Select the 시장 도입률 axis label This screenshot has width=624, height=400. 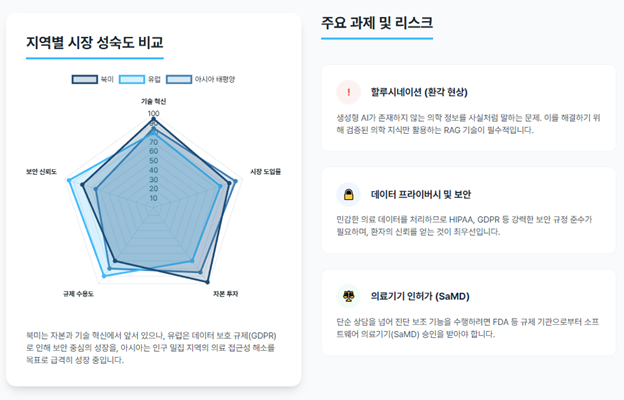pyautogui.click(x=265, y=172)
